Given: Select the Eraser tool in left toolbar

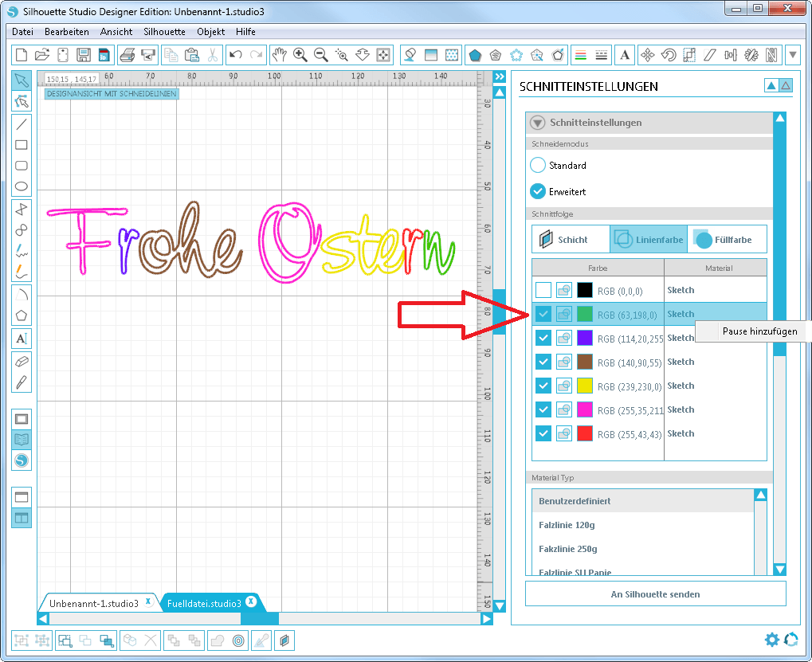Looking at the screenshot, I should [22, 361].
